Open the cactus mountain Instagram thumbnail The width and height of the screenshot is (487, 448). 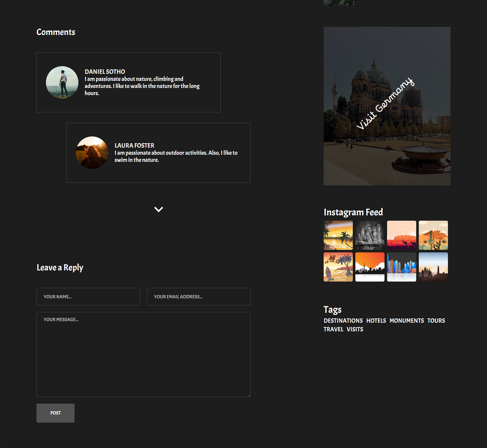[x=433, y=235]
